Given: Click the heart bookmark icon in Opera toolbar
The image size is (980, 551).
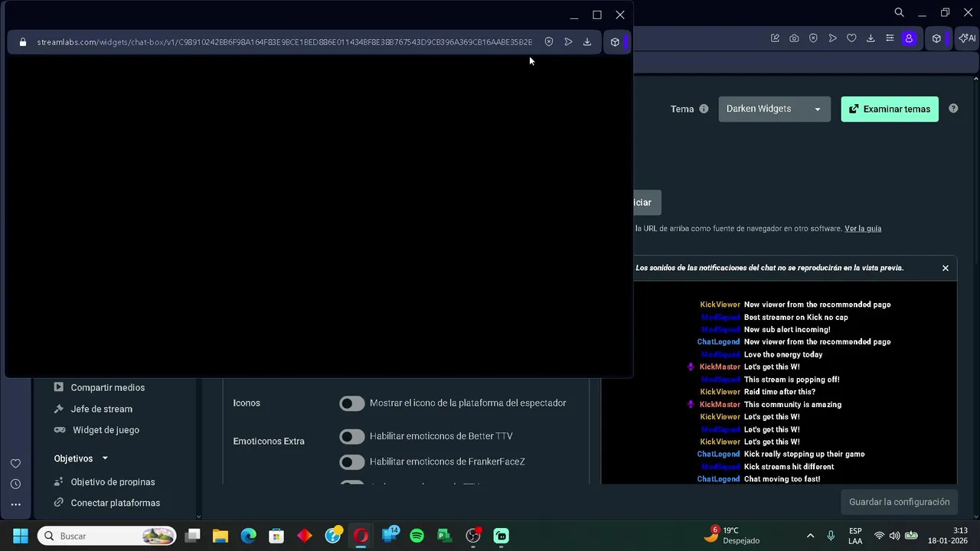Looking at the screenshot, I should [851, 38].
